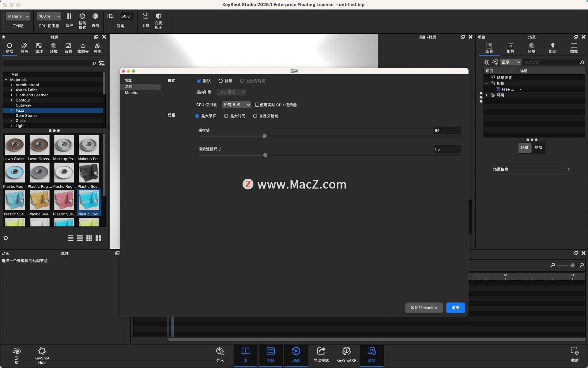Viewport: 588px width, 368px height.
Task: Switch to Camera tab in project panel
Action: [x=510, y=48]
